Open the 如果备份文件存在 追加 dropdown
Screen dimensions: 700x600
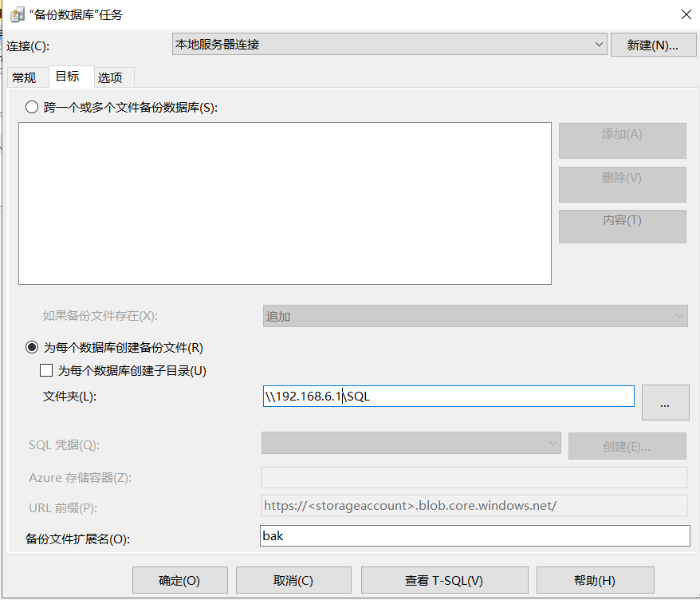coord(475,316)
